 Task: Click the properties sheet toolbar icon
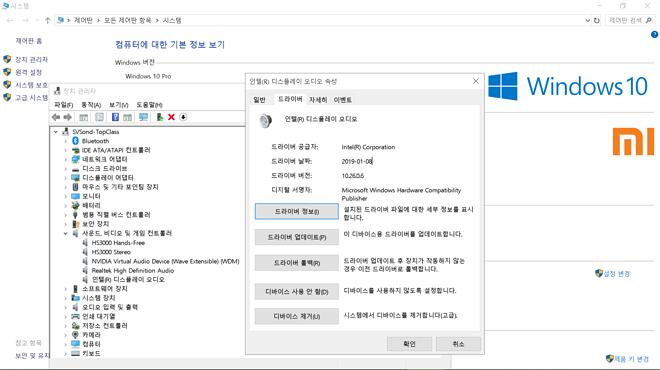[99, 117]
